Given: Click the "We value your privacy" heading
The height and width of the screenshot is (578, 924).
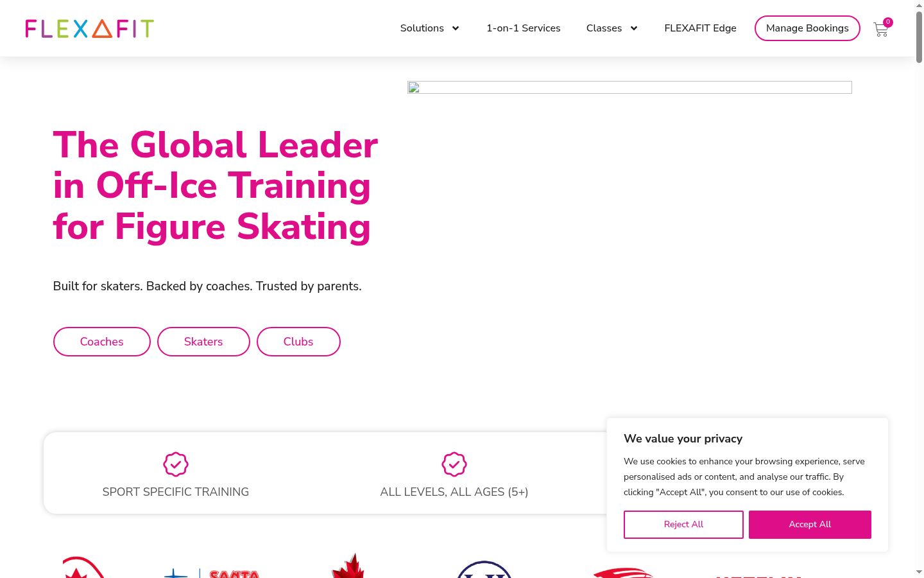Looking at the screenshot, I should pos(683,439).
